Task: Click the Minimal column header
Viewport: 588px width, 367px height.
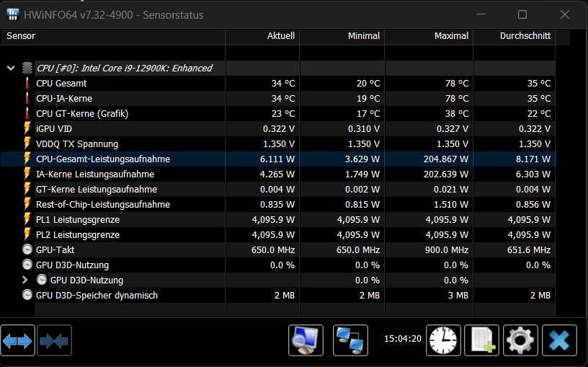Action: [x=342, y=36]
